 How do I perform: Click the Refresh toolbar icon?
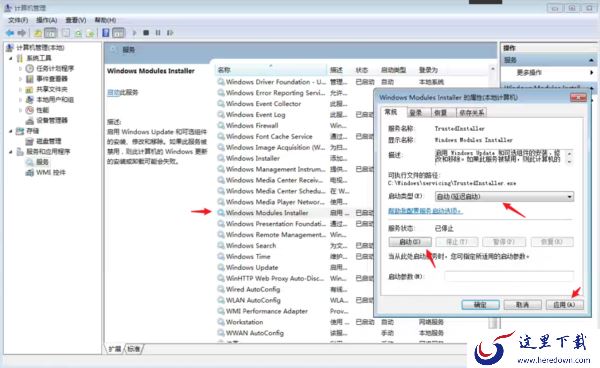[x=78, y=33]
